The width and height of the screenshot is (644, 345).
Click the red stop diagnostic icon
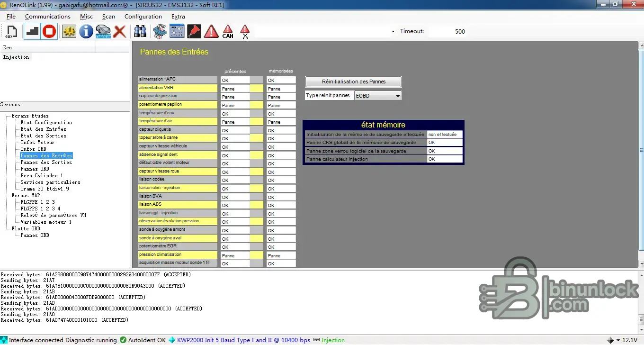pyautogui.click(x=49, y=32)
